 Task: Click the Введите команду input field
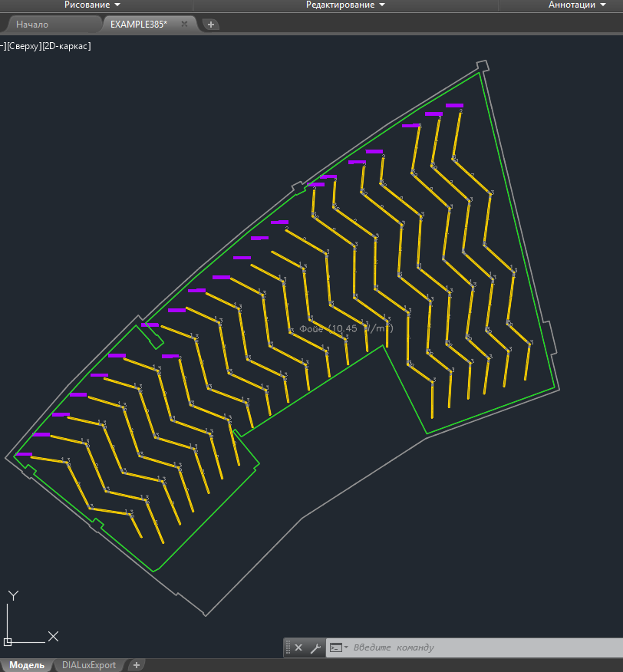coord(476,647)
